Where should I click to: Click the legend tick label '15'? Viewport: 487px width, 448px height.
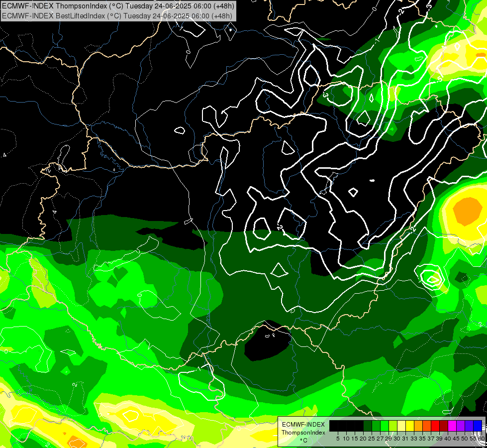click(x=355, y=439)
